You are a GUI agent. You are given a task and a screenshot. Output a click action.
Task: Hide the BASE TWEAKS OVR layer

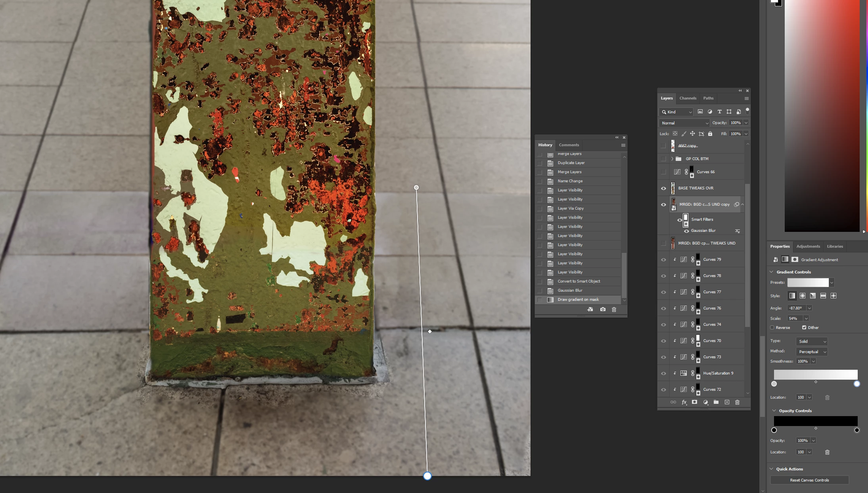[663, 188]
